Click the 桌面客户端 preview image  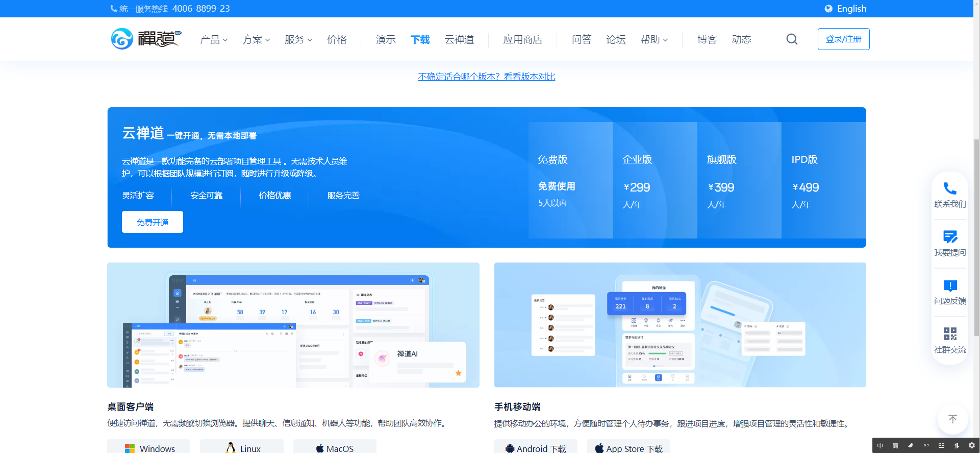click(x=293, y=325)
